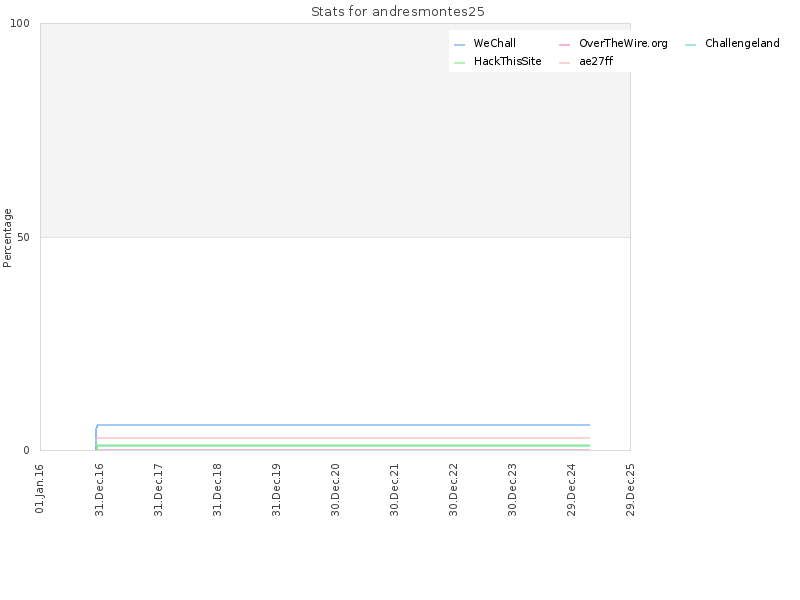
Task: Click the 31.Dec.18 x-axis date
Action: [x=217, y=490]
